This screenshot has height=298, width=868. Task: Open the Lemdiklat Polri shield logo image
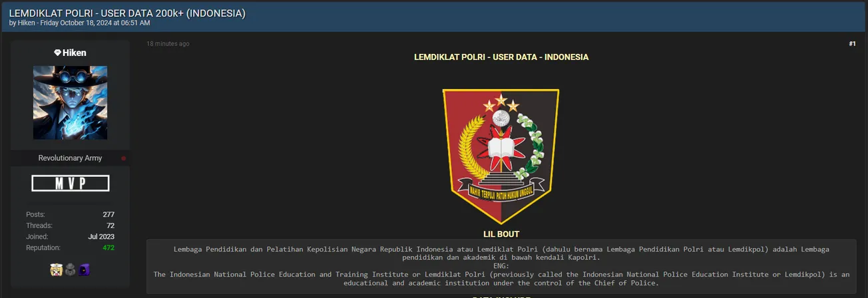tap(501, 157)
